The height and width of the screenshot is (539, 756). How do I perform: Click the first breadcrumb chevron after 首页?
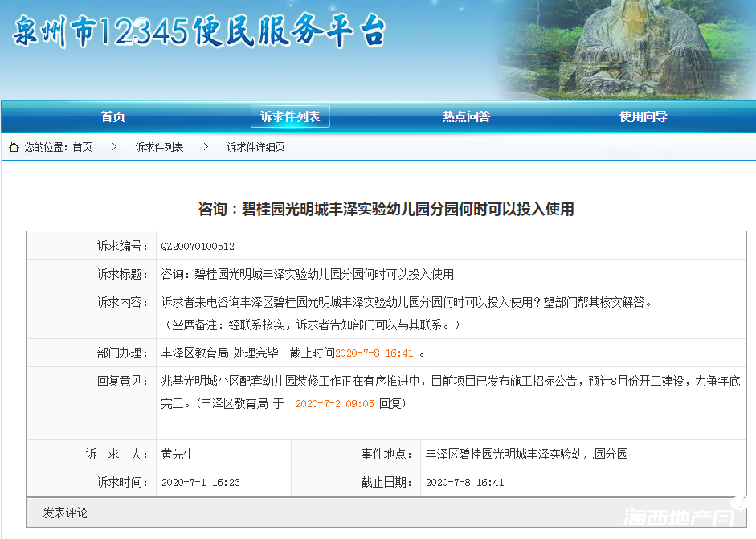pos(114,147)
